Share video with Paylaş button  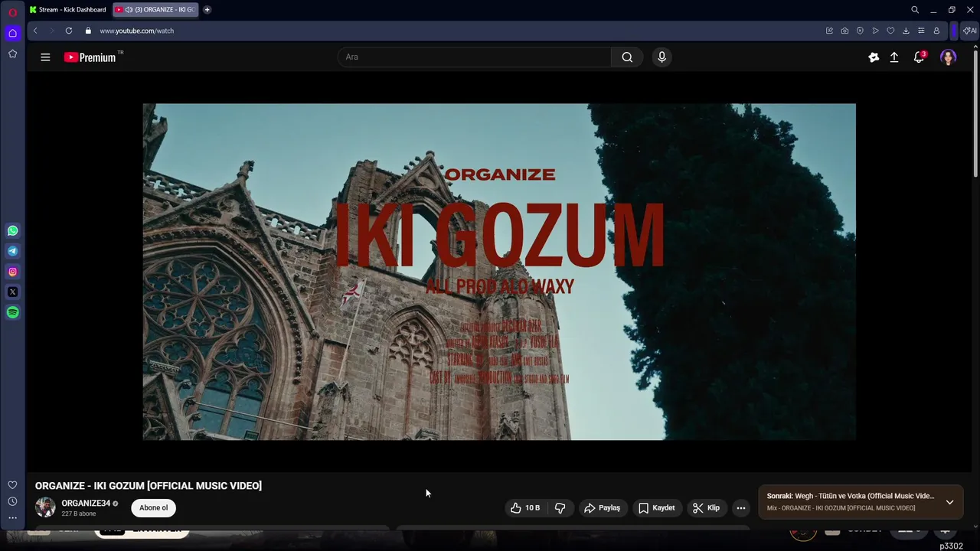[602, 508]
